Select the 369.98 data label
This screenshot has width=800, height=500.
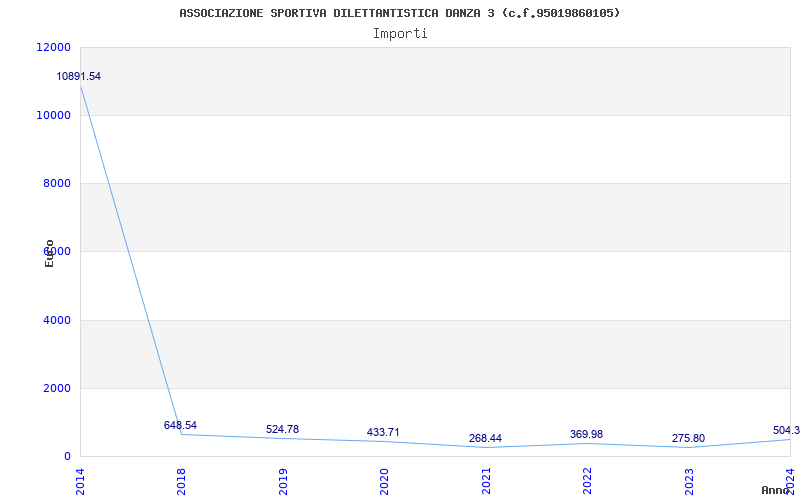586,434
